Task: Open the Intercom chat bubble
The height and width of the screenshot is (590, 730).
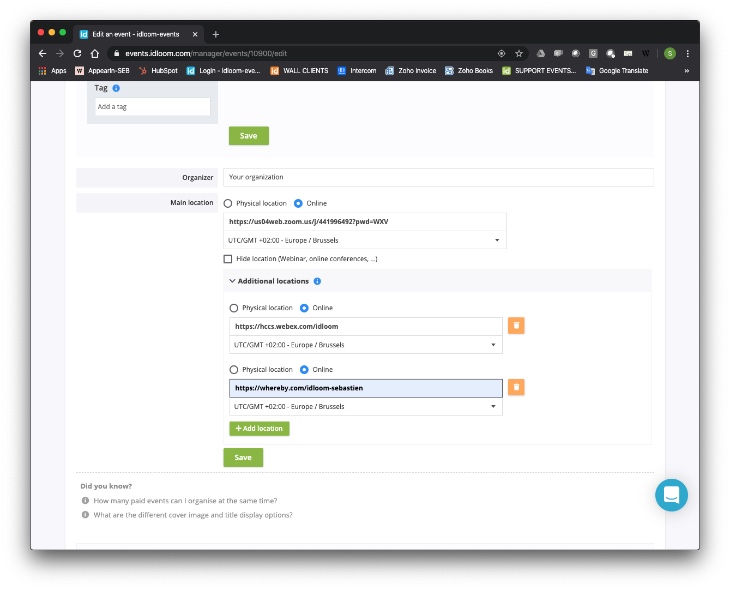Action: [x=671, y=495]
